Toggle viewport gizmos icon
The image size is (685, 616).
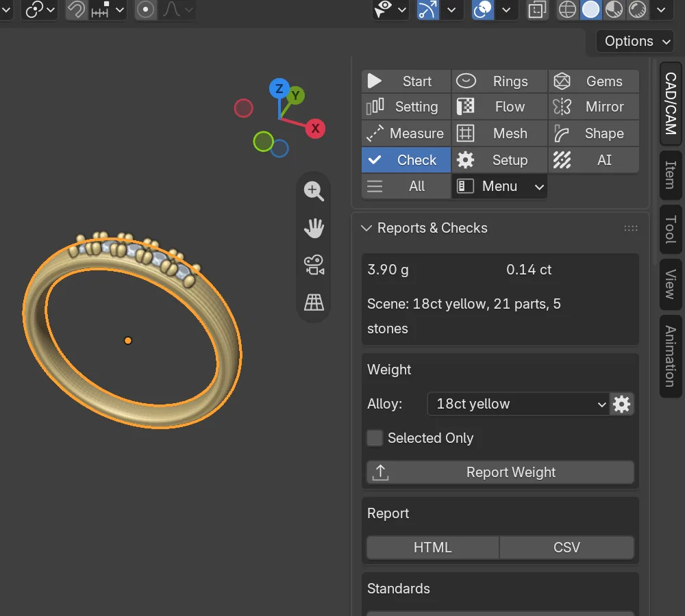click(427, 10)
